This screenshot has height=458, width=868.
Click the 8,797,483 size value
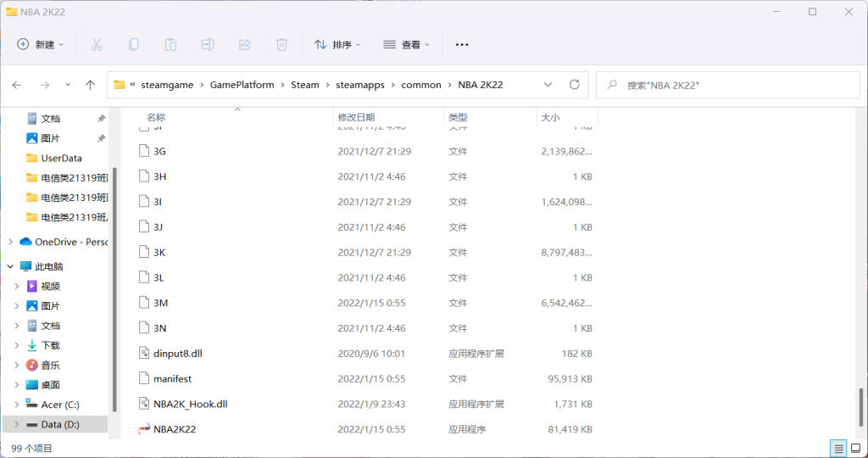(566, 252)
